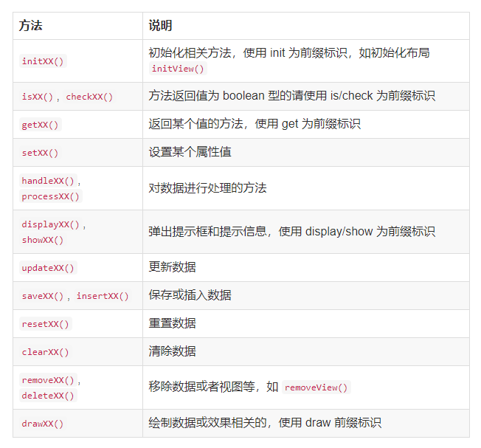The image size is (481, 448).
Task: Click the displayXX() code snippet
Action: click(x=51, y=224)
